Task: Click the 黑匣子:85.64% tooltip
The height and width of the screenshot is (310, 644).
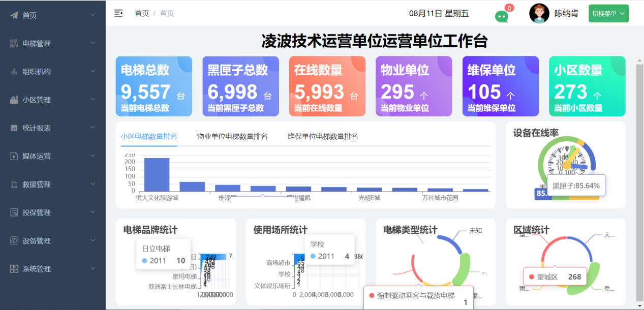Action: pos(576,185)
